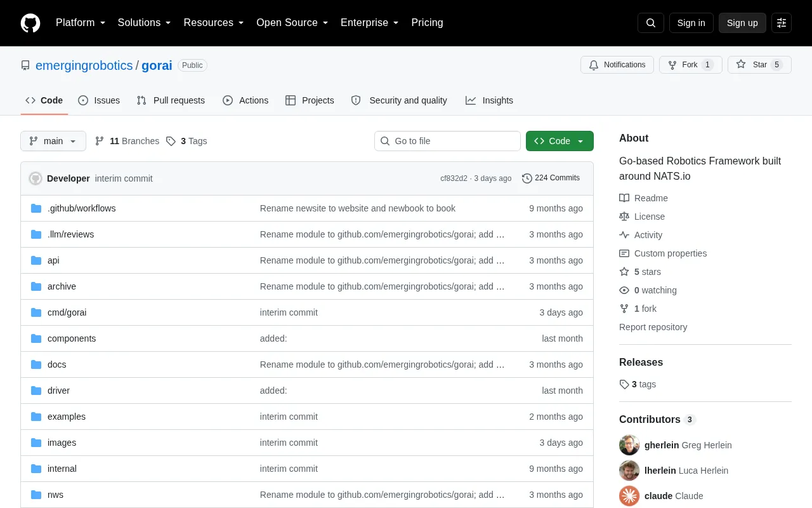This screenshot has width=812, height=508.
Task: Click the components folder icon
Action: 36,338
